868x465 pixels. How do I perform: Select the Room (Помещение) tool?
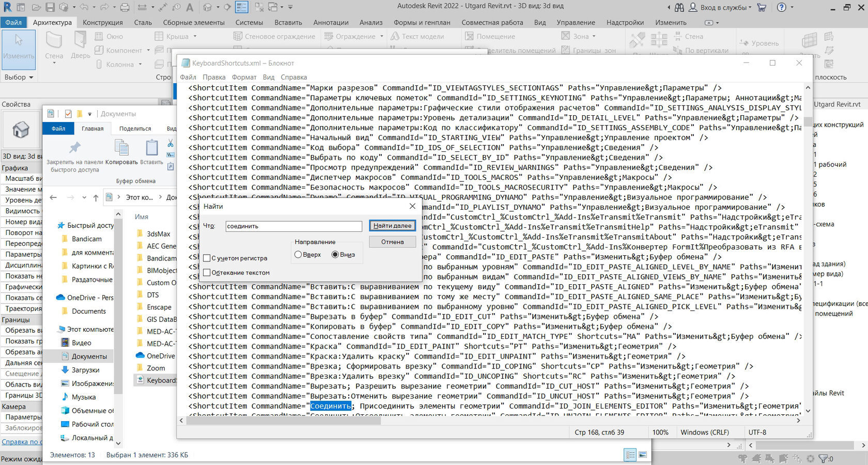(490, 36)
